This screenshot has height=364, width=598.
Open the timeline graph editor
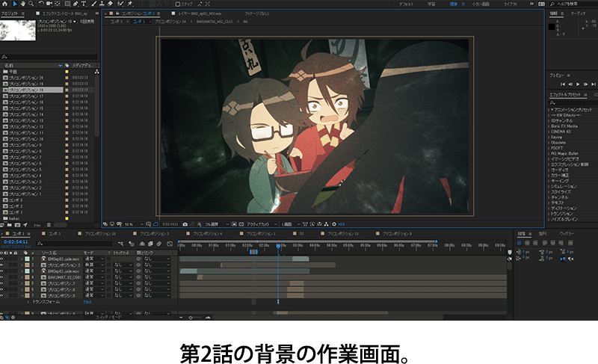point(170,244)
